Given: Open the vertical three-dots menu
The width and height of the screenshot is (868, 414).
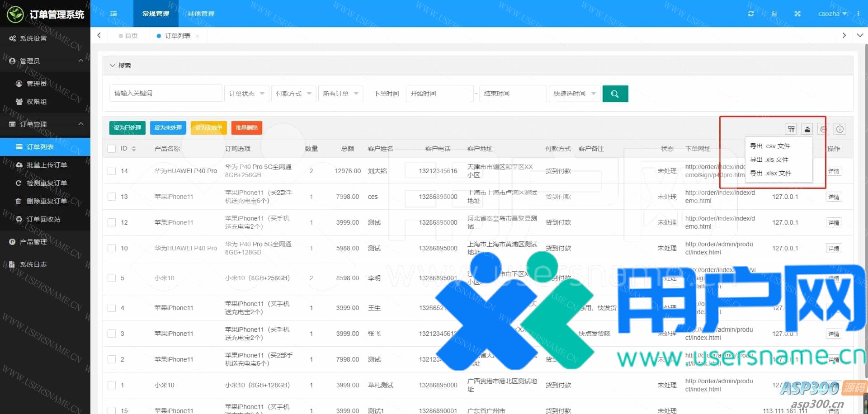Looking at the screenshot, I should (x=858, y=14).
